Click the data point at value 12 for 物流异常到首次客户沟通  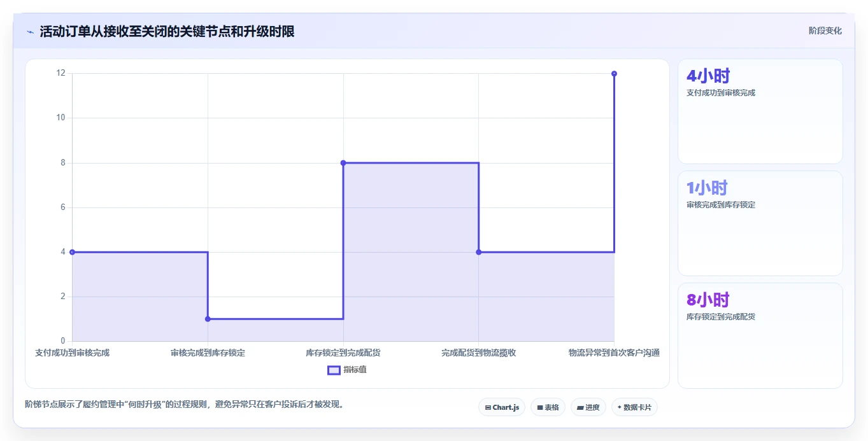pyautogui.click(x=614, y=74)
